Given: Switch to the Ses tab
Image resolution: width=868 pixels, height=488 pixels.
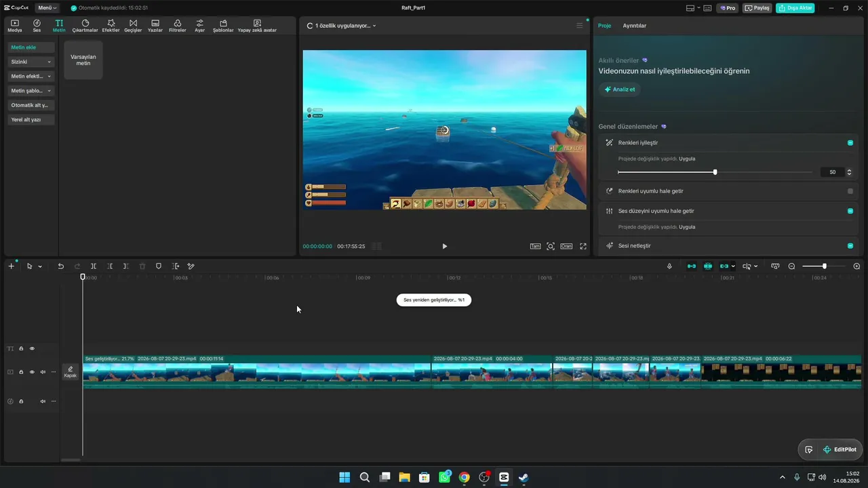Looking at the screenshot, I should pyautogui.click(x=37, y=26).
